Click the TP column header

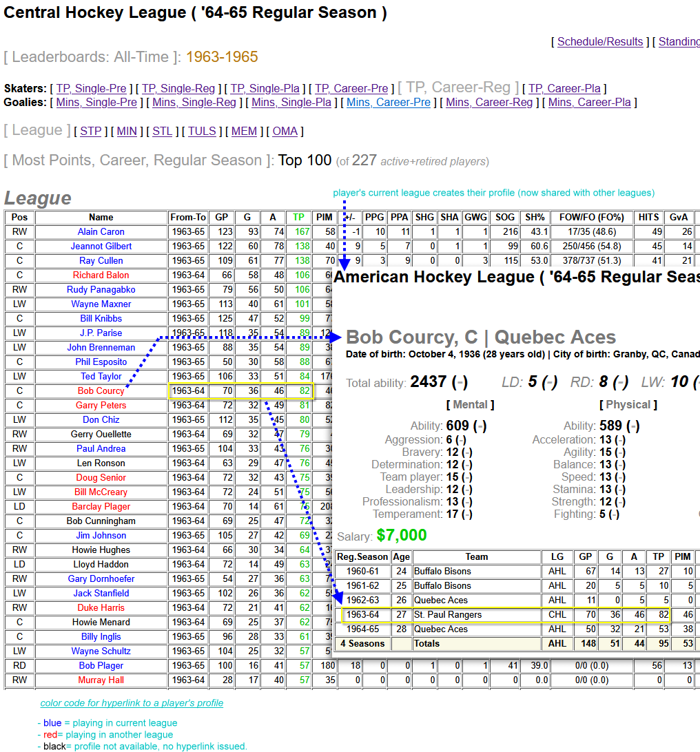click(298, 218)
